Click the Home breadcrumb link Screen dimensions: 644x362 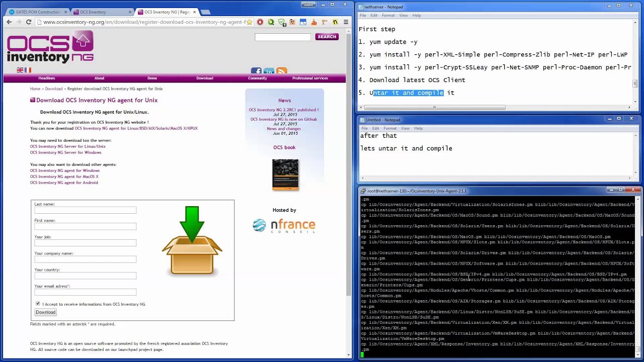pos(35,89)
